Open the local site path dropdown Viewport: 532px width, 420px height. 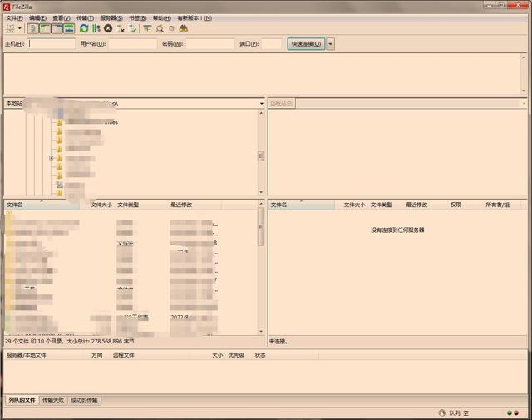point(262,104)
